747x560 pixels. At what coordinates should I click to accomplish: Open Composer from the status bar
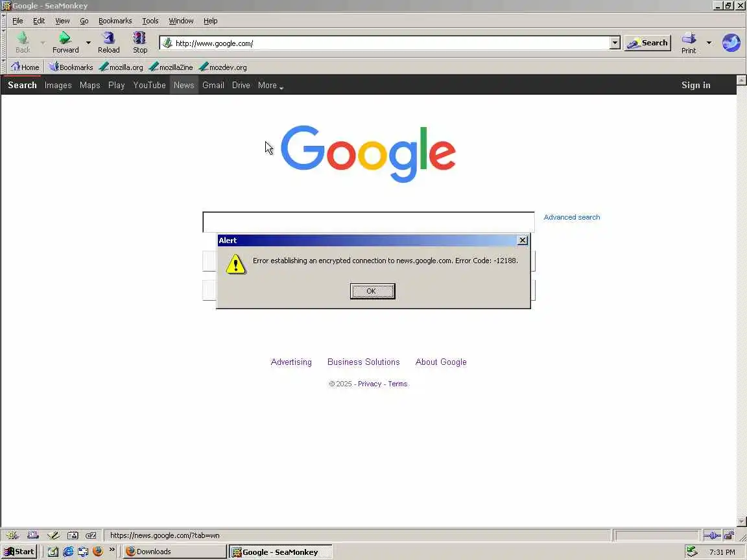click(53, 535)
